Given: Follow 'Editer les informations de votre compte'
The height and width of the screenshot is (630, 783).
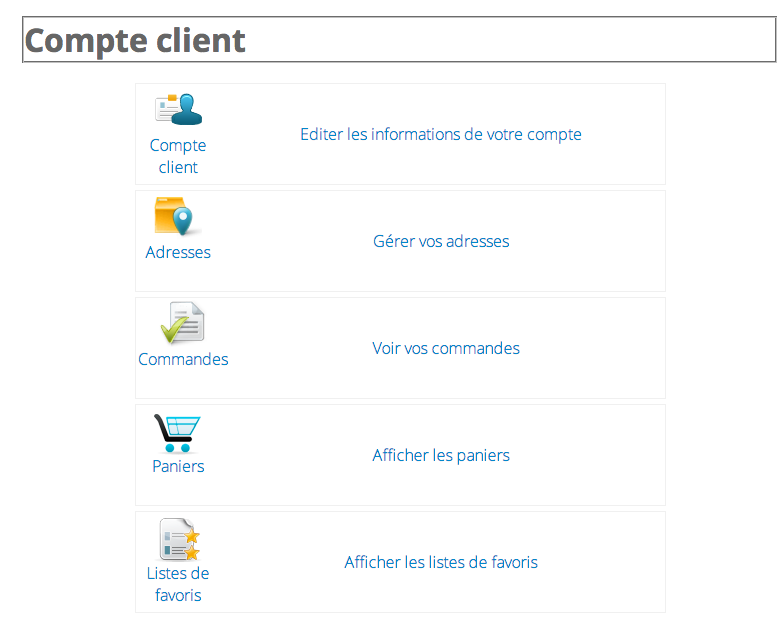Looking at the screenshot, I should (x=441, y=134).
